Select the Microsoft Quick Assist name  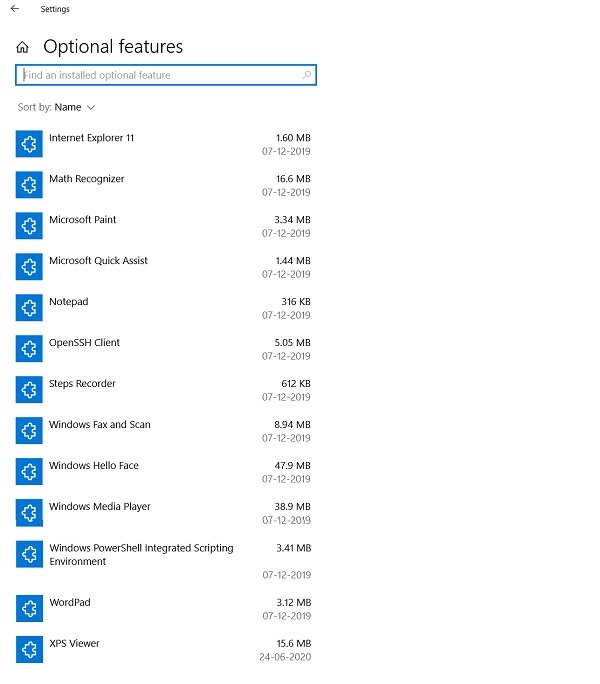tap(98, 261)
